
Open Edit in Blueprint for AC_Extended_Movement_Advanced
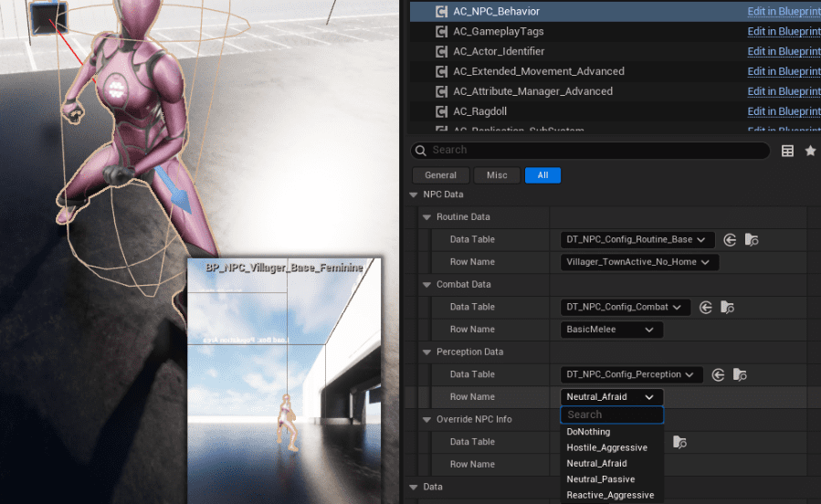tap(784, 71)
